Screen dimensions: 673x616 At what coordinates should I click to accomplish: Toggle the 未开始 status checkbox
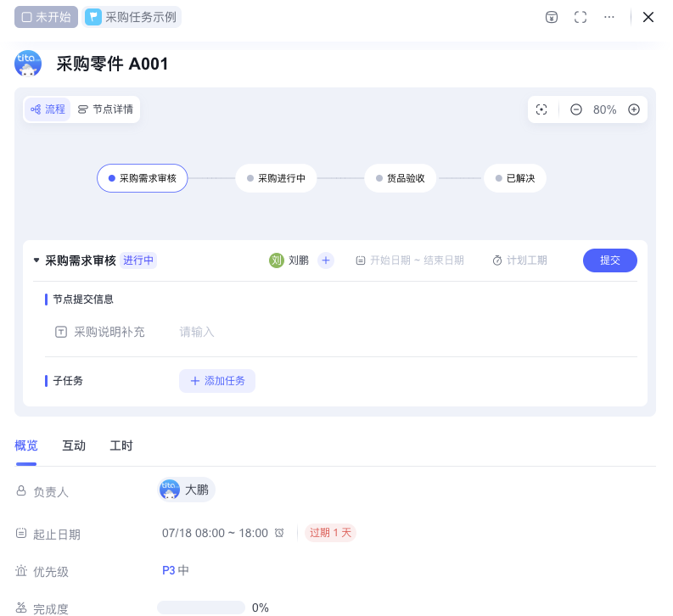tap(27, 17)
